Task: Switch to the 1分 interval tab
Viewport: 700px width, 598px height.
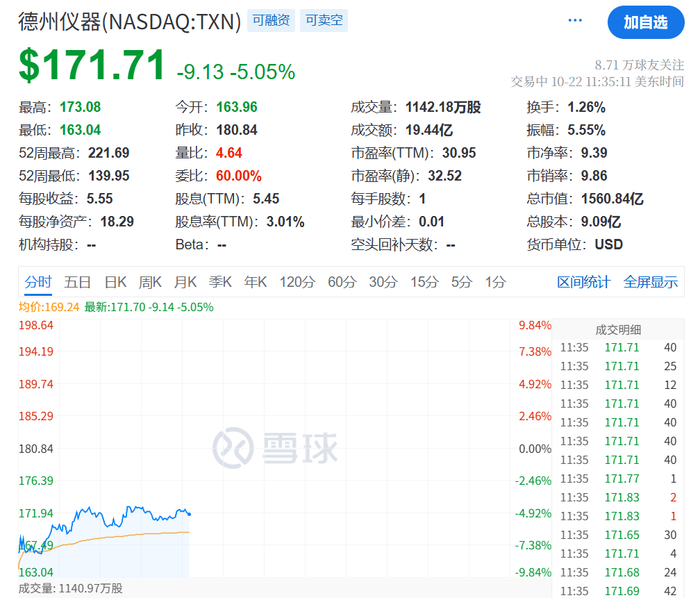Action: (496, 282)
